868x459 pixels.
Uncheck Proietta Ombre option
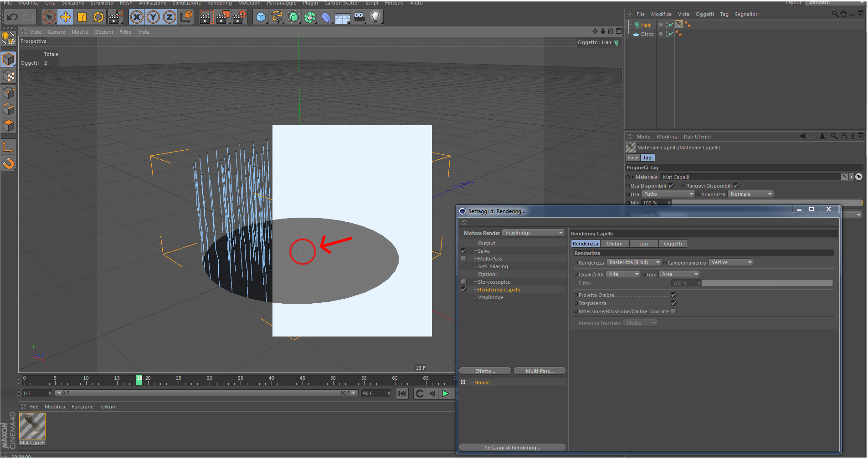[673, 295]
